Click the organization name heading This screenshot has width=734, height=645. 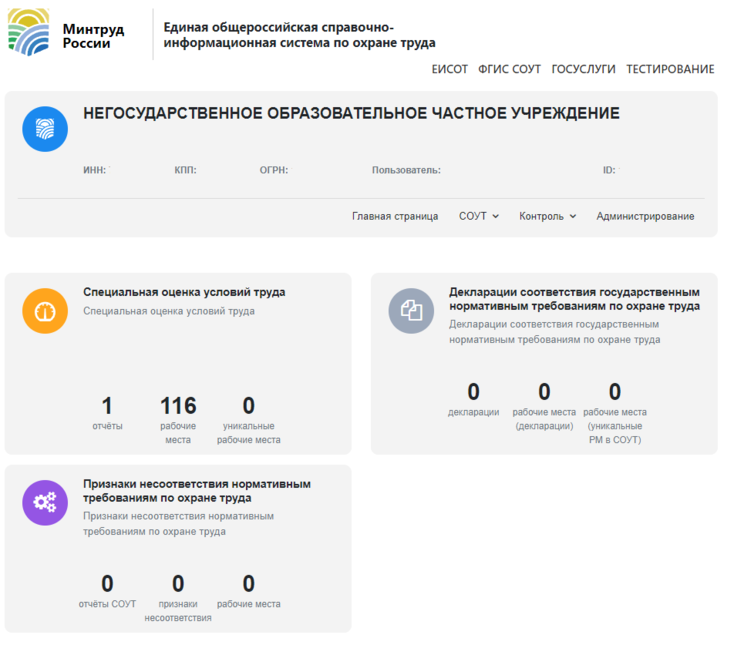point(351,113)
